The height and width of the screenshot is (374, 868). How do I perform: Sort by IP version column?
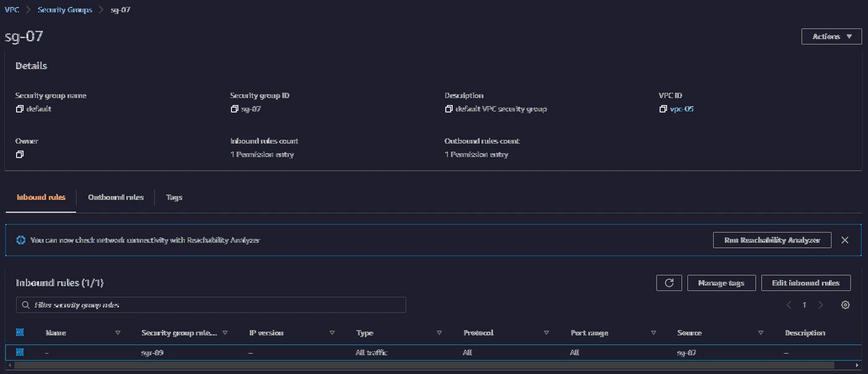click(x=332, y=333)
